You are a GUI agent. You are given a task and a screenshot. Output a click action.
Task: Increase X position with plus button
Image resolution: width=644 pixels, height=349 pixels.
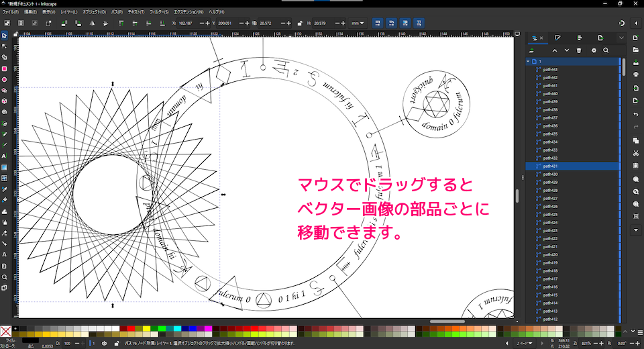tap(207, 23)
